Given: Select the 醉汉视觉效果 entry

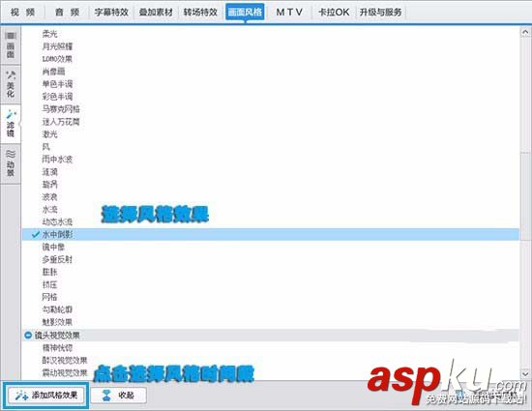Looking at the screenshot, I should (65, 360).
